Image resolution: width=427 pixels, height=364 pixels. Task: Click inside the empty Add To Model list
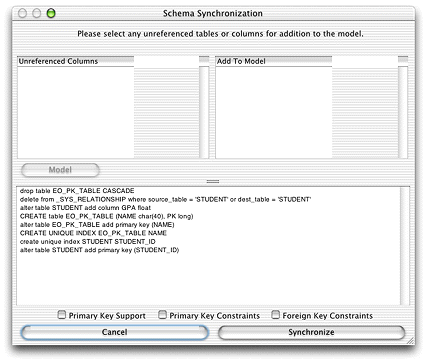pyautogui.click(x=274, y=112)
